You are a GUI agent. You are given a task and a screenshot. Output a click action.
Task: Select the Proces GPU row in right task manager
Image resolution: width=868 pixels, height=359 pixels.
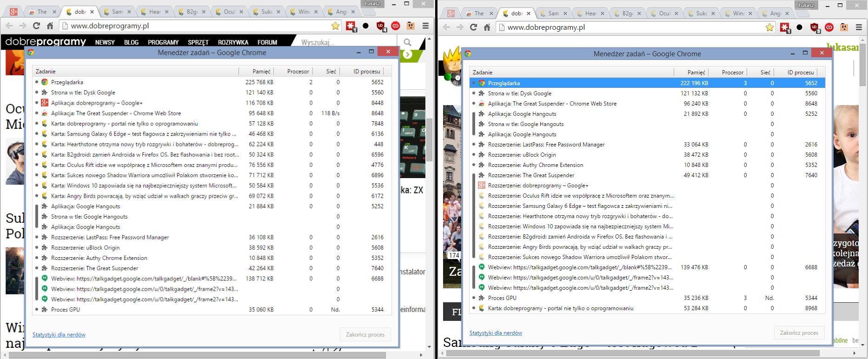[647, 298]
